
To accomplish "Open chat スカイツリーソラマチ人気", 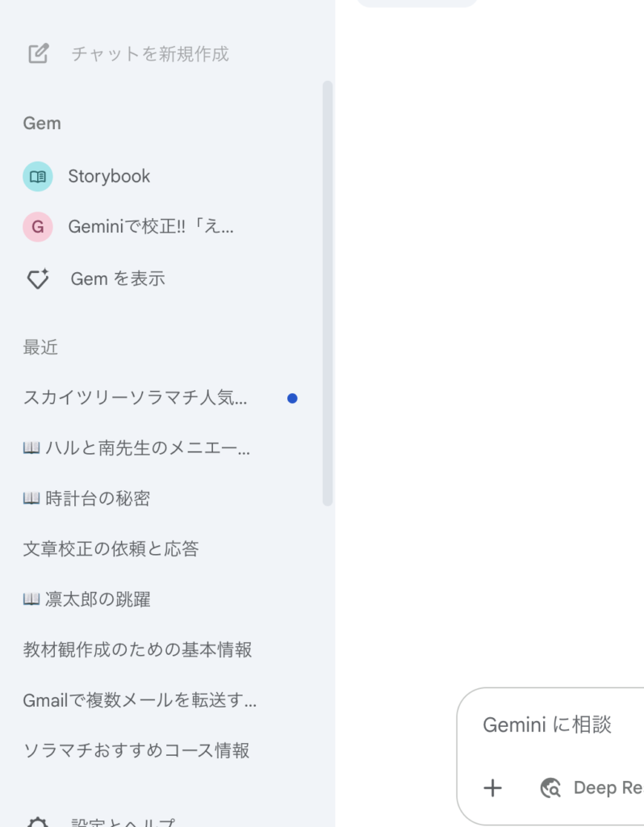I will [x=136, y=397].
